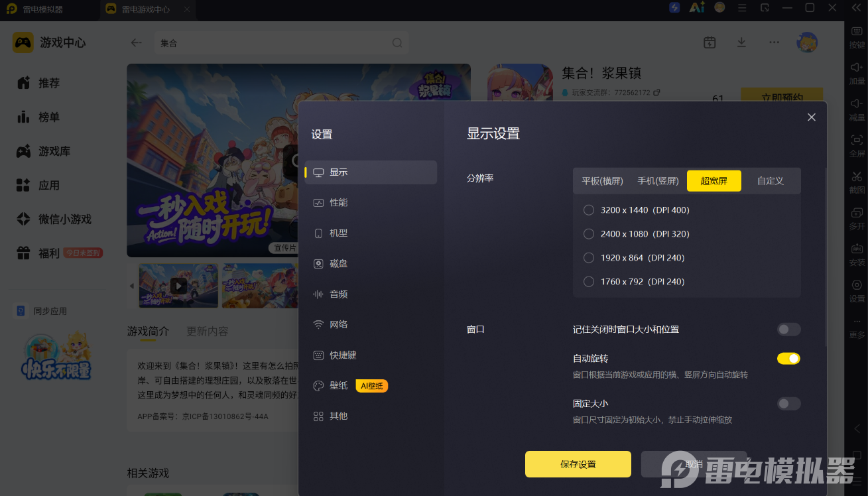Click the search field containing 集合

point(281,43)
